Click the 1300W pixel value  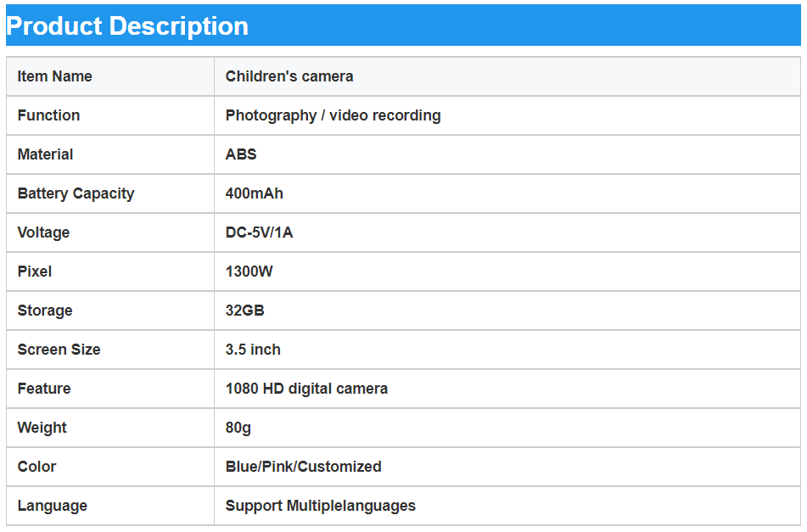click(x=249, y=272)
